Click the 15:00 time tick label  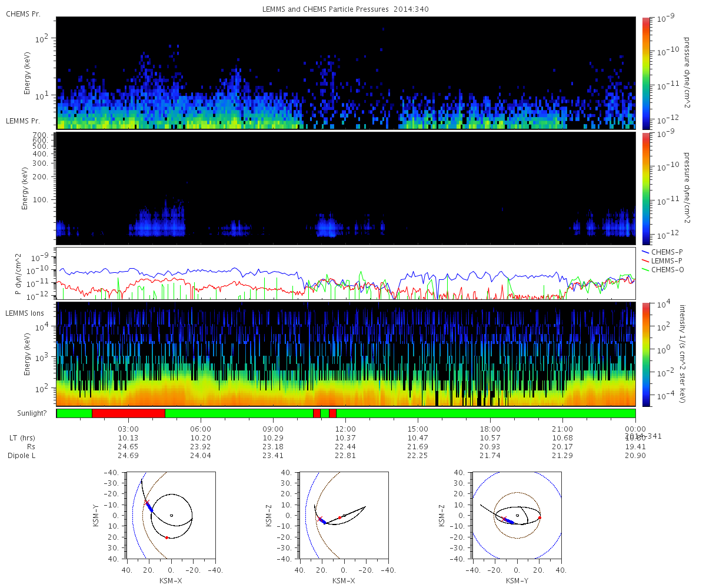(418, 429)
